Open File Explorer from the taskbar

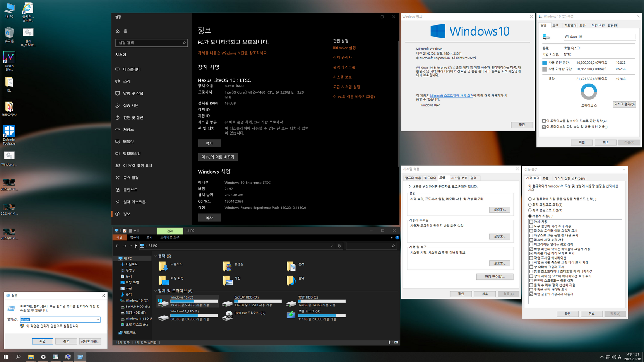[31, 357]
